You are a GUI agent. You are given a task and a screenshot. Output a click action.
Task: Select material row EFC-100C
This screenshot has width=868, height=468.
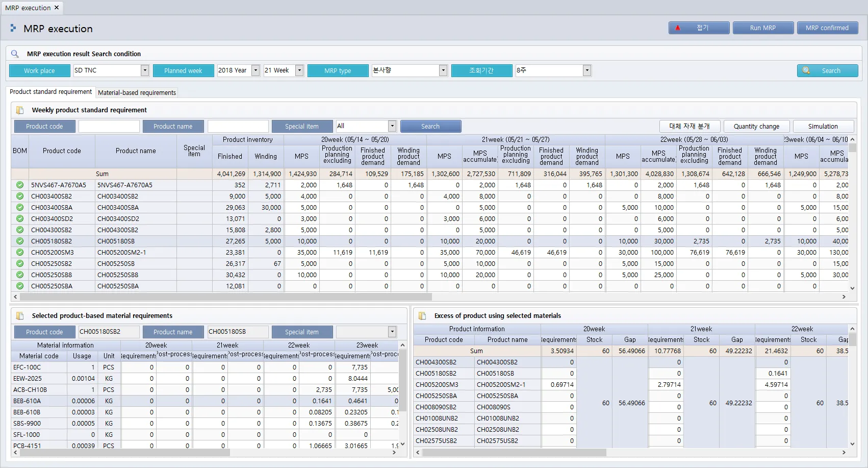(205, 367)
